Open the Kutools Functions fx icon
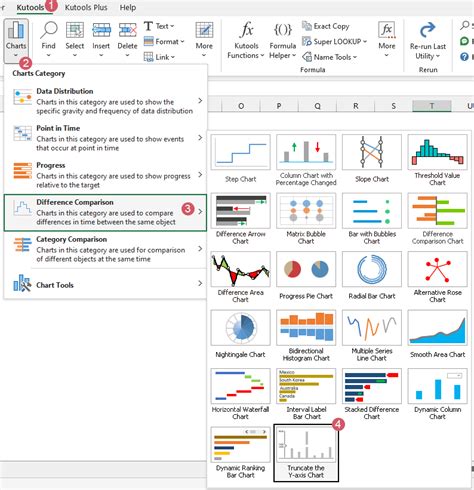Image resolution: width=474 pixels, height=490 pixels. pos(246,30)
